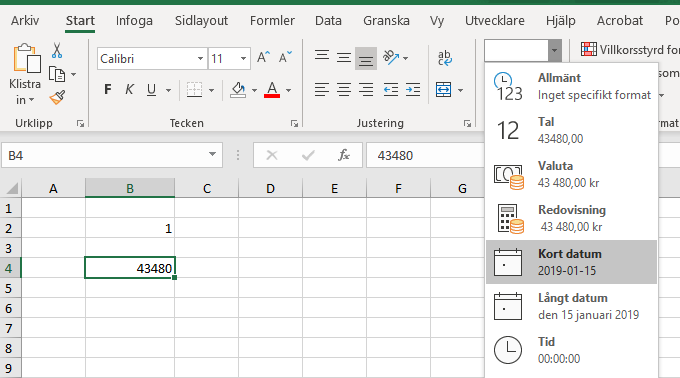Image resolution: width=680 pixels, height=378 pixels.
Task: Click the Villkorsstyrd formatering icon
Action: tap(588, 49)
